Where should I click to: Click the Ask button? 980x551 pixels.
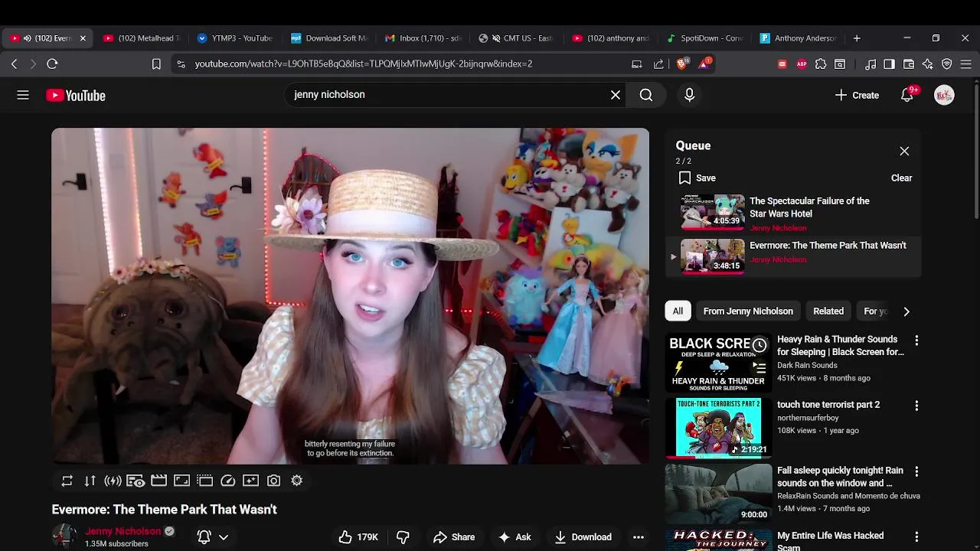coord(514,537)
